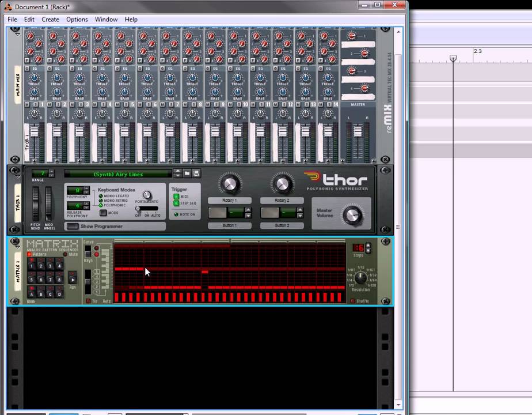Click the Thor Rotary 1 knob
Image resolution: width=532 pixels, height=415 pixels.
[x=230, y=184]
